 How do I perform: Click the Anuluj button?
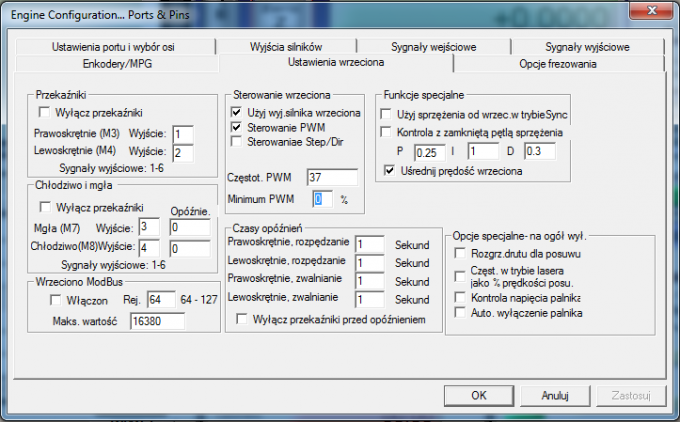pos(554,395)
